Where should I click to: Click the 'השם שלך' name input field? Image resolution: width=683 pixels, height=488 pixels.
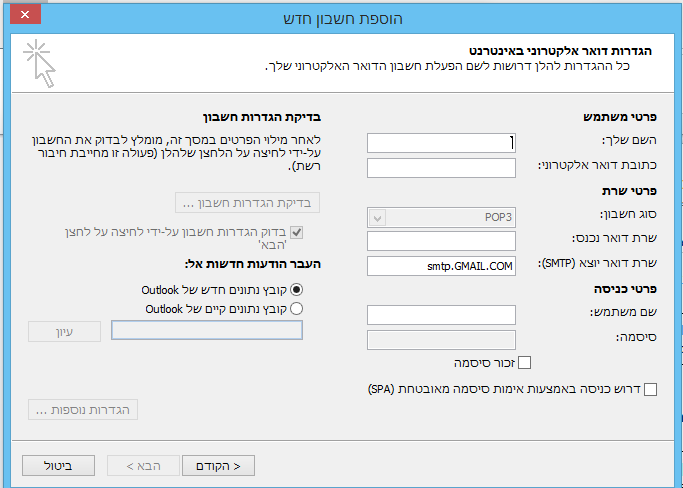point(441,143)
